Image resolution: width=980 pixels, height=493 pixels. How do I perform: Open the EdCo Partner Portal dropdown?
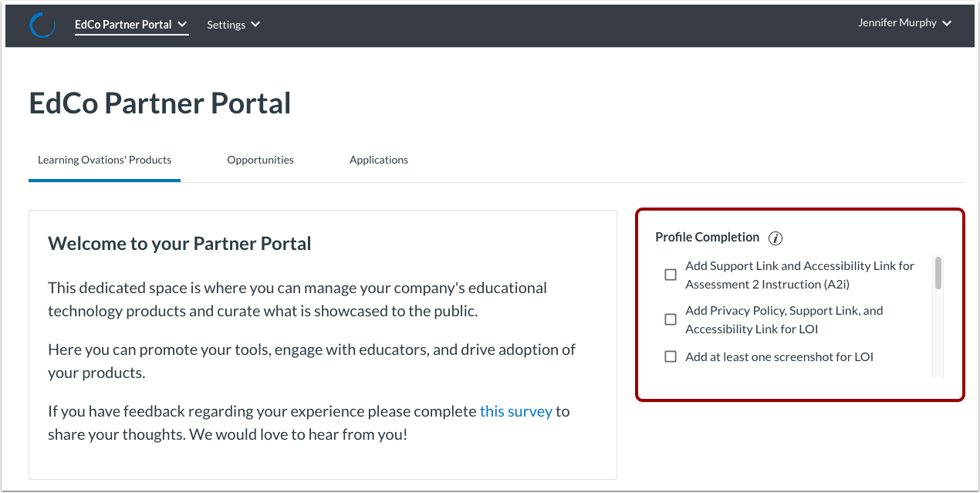pos(131,24)
